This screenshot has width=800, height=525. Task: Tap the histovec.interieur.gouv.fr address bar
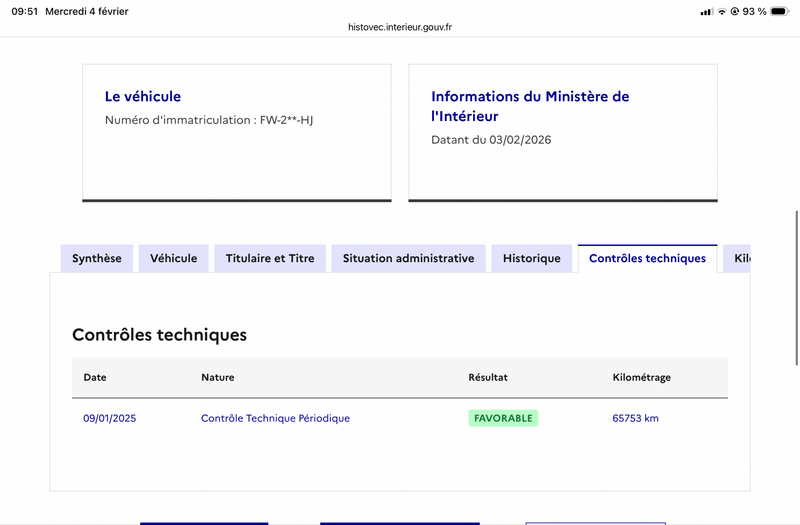(x=400, y=28)
